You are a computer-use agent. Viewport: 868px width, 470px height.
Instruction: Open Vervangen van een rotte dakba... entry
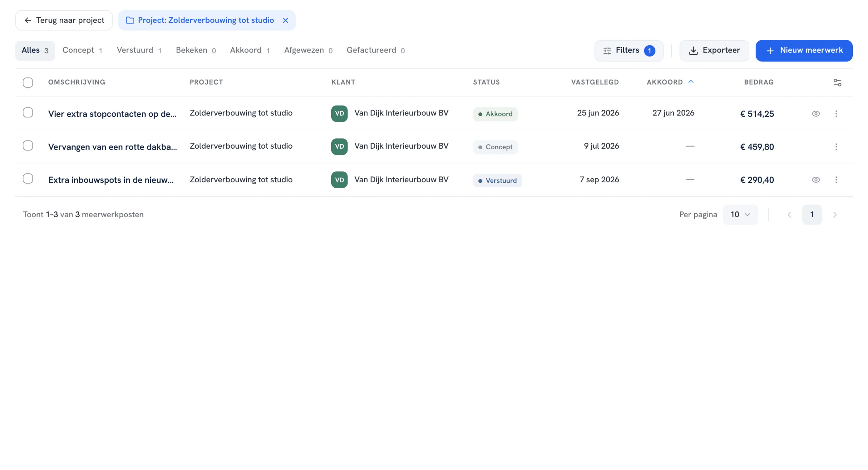(113, 147)
